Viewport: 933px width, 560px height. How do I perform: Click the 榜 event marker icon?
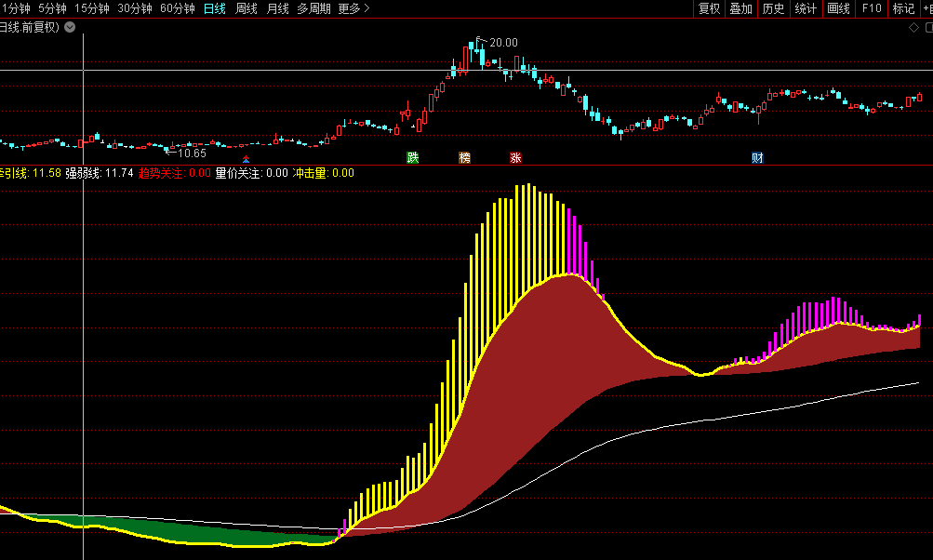point(464,157)
